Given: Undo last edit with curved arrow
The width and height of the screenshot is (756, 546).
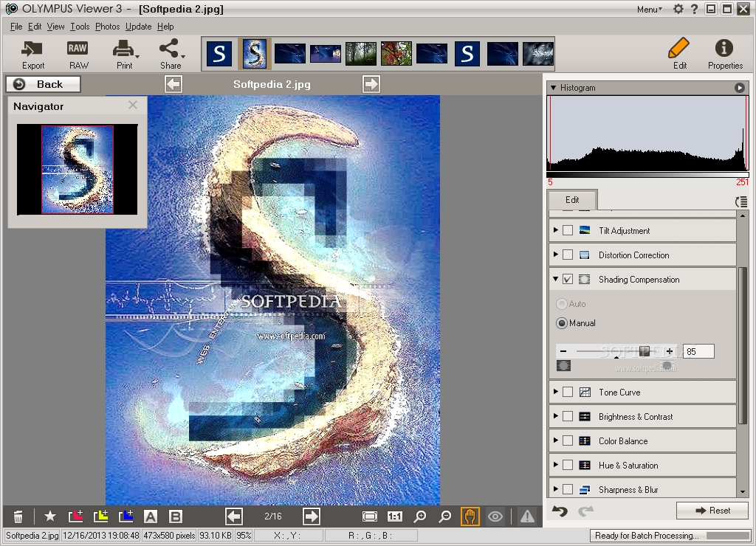Looking at the screenshot, I should [x=560, y=511].
